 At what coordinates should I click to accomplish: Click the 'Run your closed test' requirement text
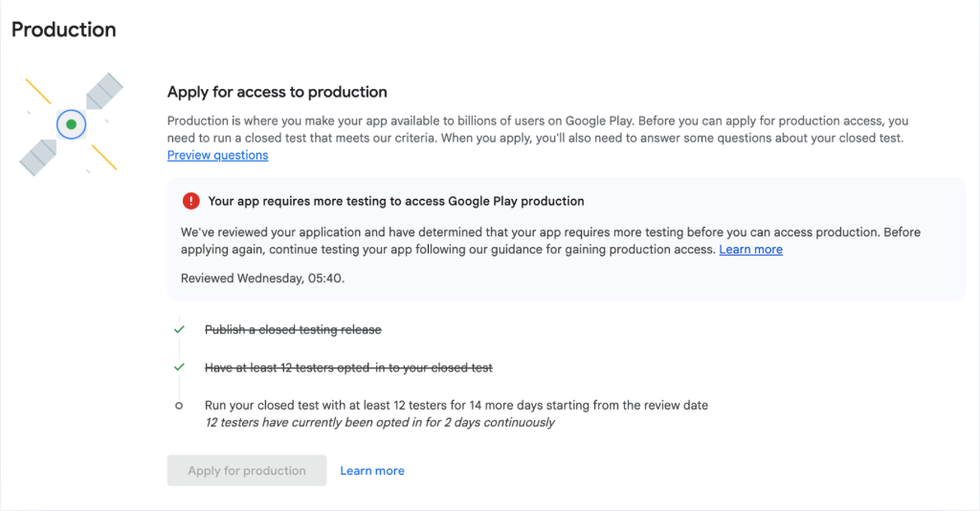coord(456,405)
